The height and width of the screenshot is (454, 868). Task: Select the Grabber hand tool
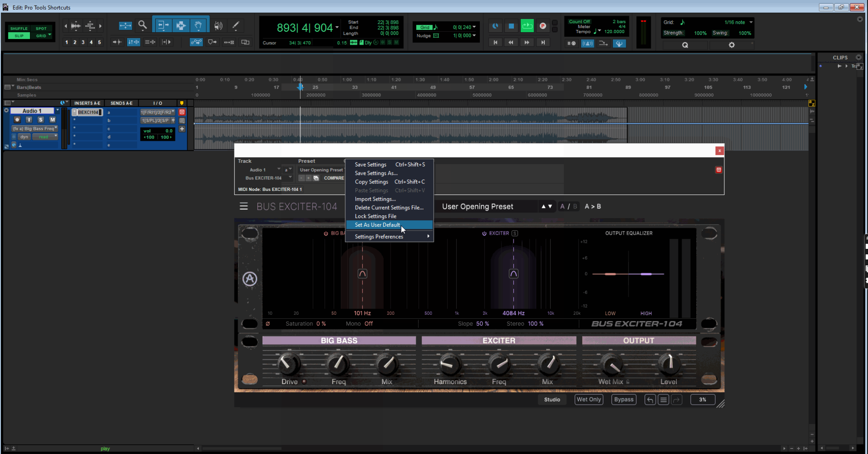[198, 25]
